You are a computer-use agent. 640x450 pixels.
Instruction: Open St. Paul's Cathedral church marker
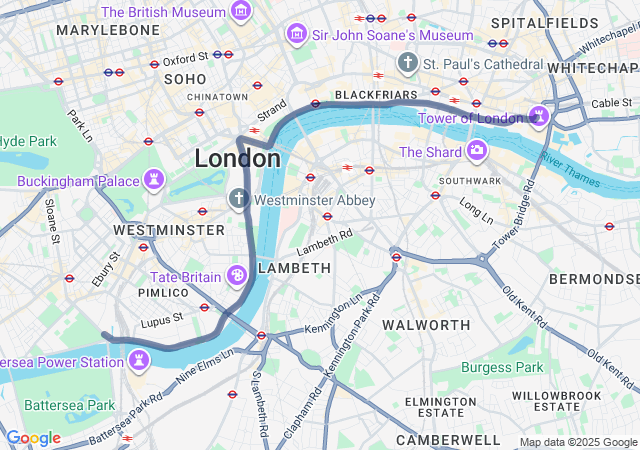pyautogui.click(x=407, y=64)
